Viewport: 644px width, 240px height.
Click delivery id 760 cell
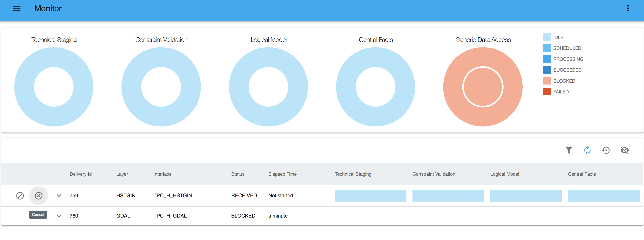74,216
